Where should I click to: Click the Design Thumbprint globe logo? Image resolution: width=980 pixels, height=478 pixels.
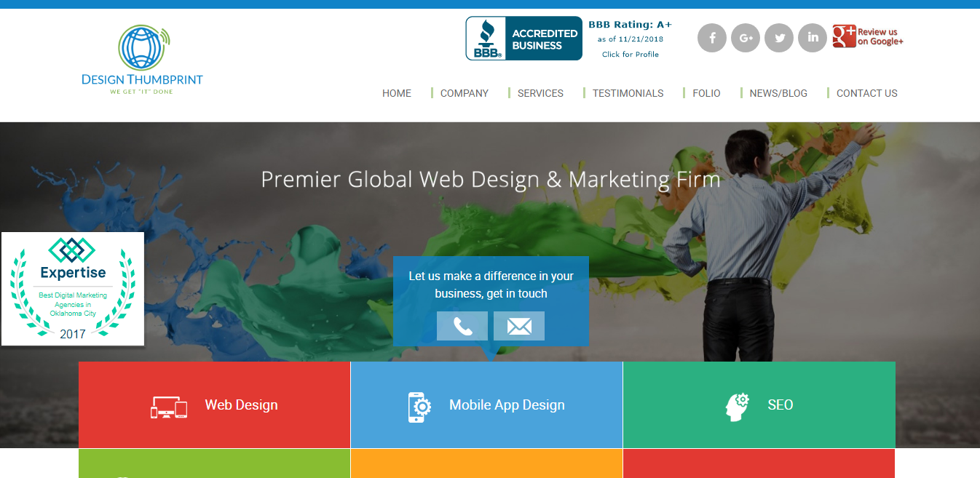pyautogui.click(x=143, y=60)
